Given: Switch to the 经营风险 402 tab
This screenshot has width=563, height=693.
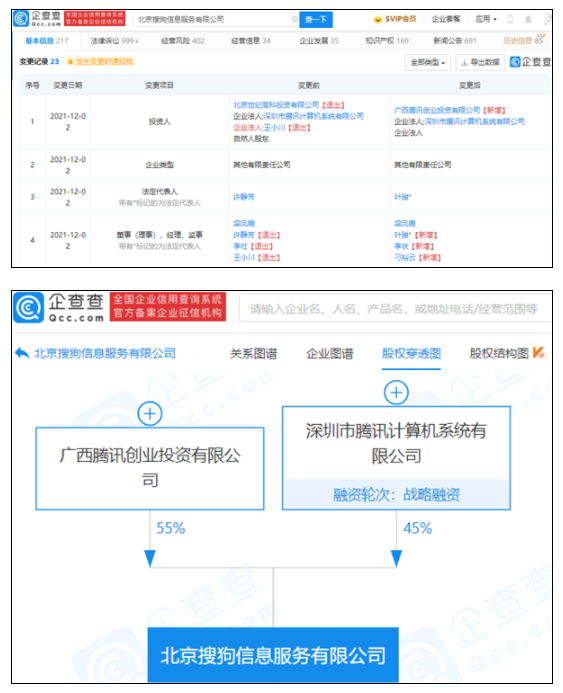Looking at the screenshot, I should tap(183, 41).
